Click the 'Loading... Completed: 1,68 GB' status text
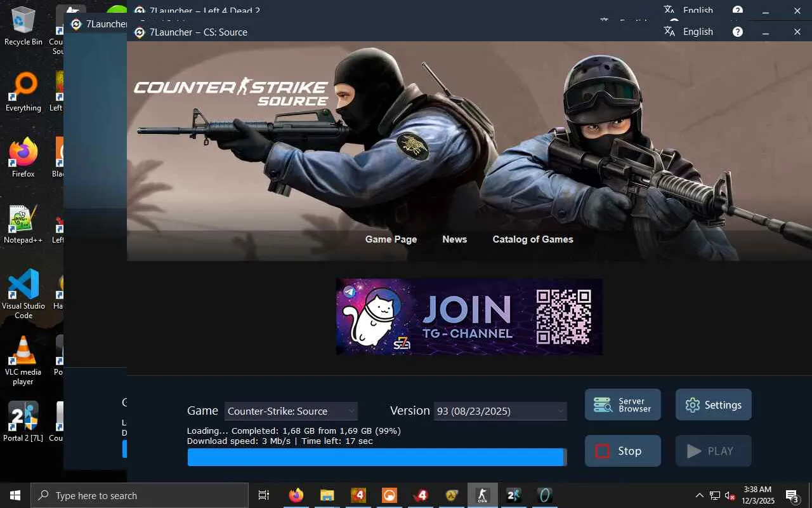 click(294, 431)
